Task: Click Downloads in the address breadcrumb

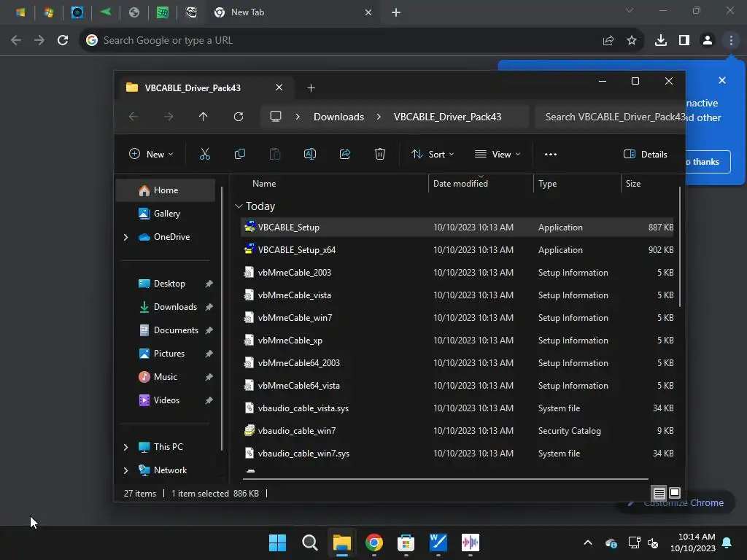Action: (338, 117)
